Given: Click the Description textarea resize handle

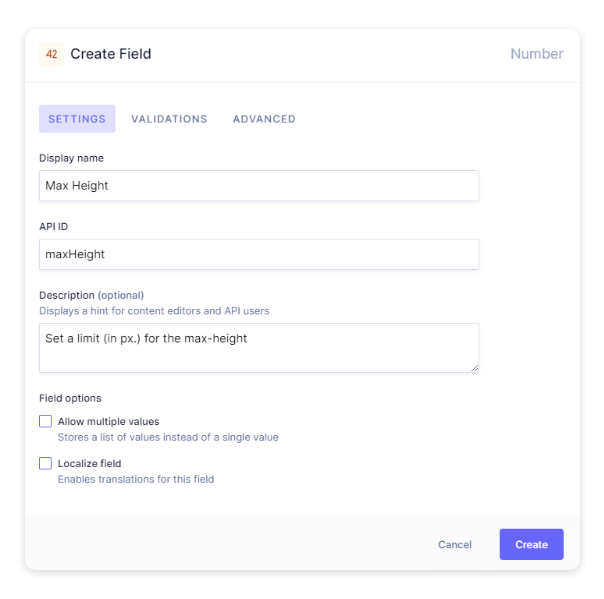Looking at the screenshot, I should pos(474,368).
